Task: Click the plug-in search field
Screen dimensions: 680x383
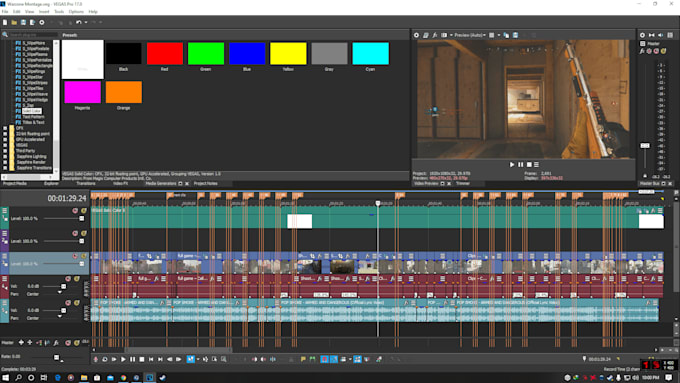Action: (33, 35)
